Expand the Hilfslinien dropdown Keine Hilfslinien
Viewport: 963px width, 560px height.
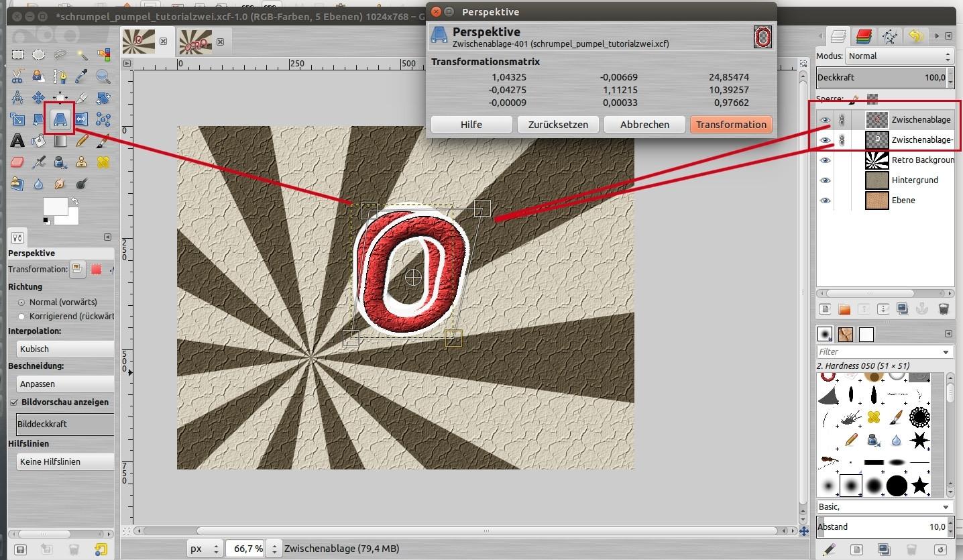(64, 462)
